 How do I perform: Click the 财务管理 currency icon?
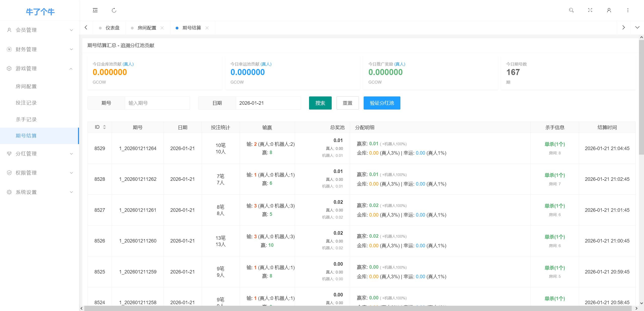[9, 49]
